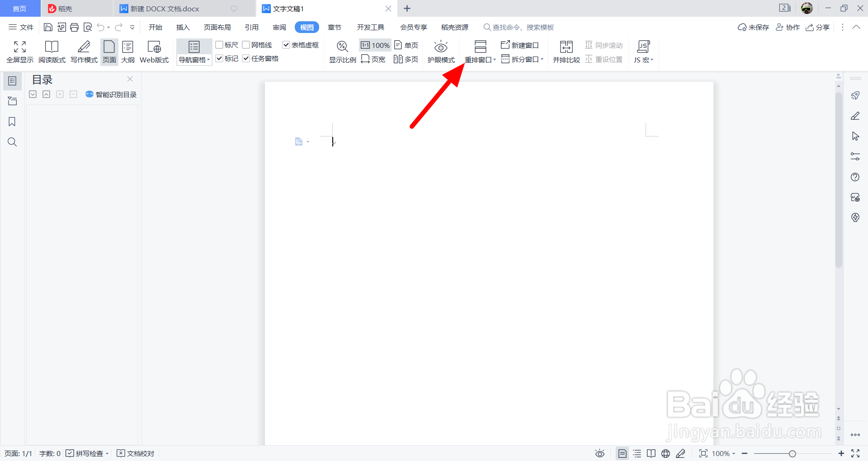Click smart recognize contents (智能识别目录)
868x461 pixels.
(x=111, y=94)
